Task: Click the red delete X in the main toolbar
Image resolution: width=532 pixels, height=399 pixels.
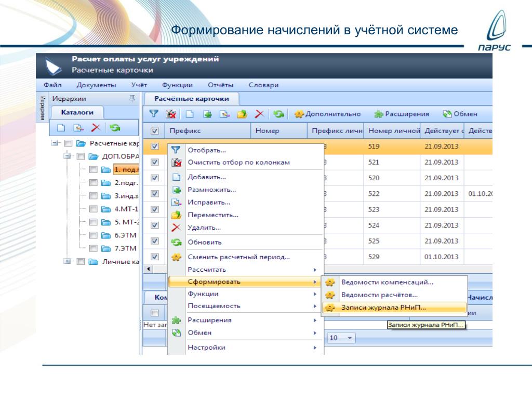Action: [x=260, y=114]
